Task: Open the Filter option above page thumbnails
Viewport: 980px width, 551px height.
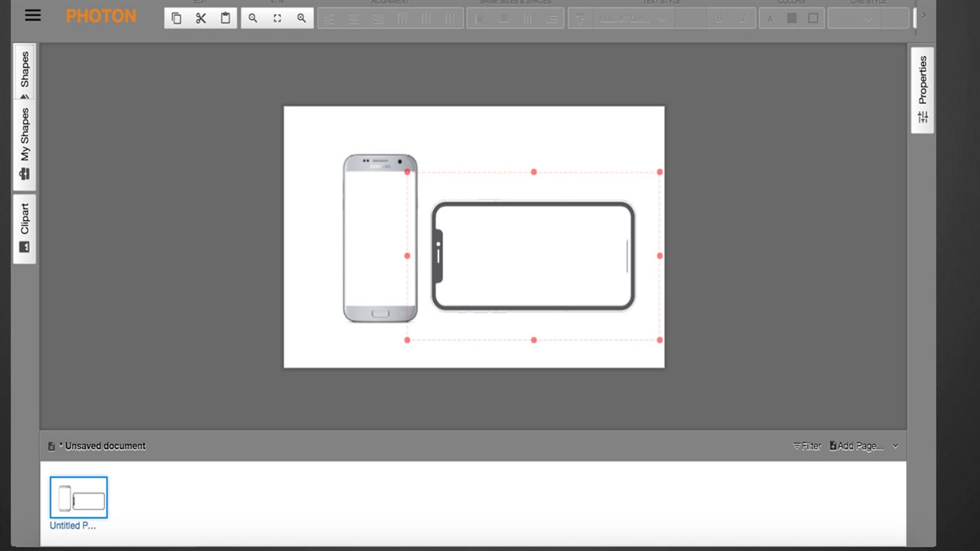Action: click(806, 446)
